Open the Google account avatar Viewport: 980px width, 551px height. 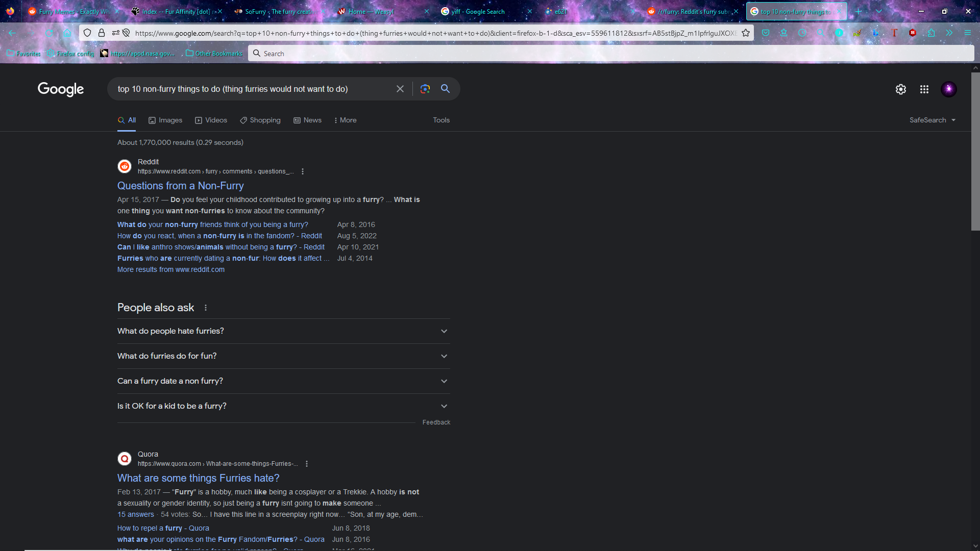click(949, 89)
